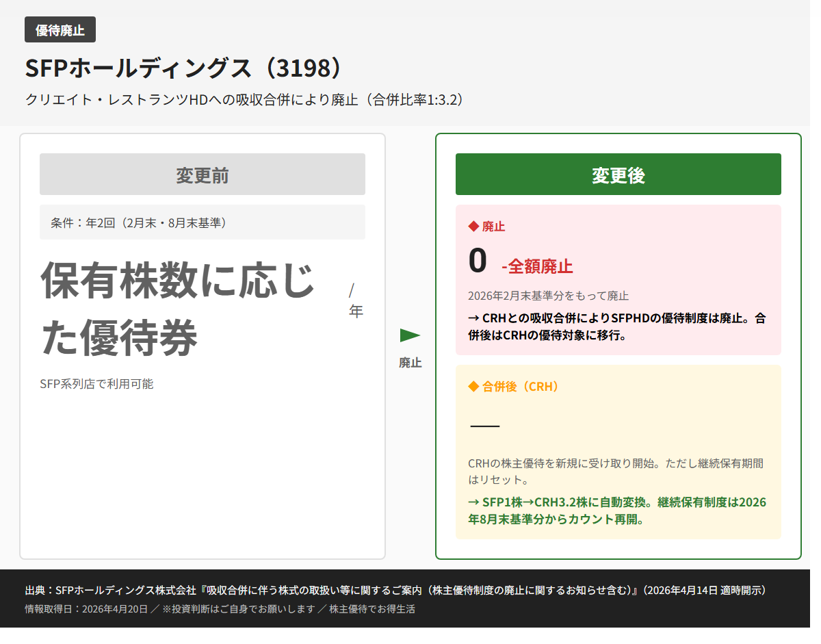
Task: Click the large 0 figure
Action: tap(478, 261)
